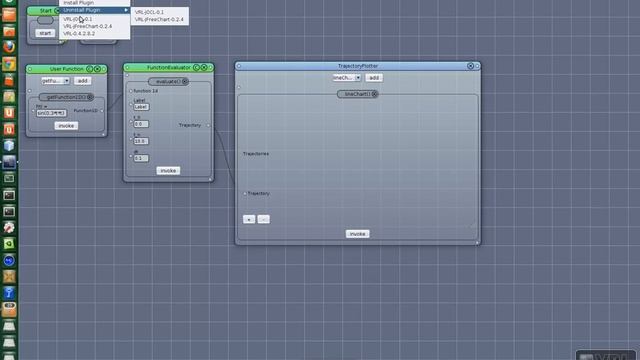Click the f(t) expression input field

click(51, 113)
